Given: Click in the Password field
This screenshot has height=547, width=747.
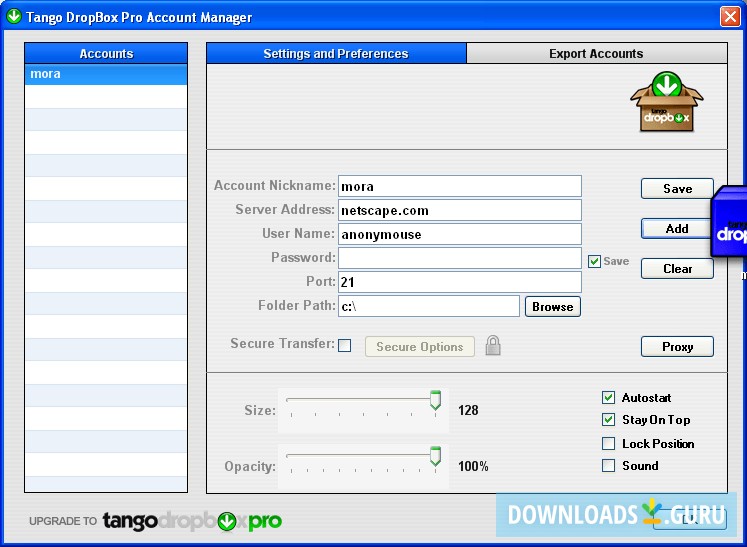Looking at the screenshot, I should coord(460,258).
